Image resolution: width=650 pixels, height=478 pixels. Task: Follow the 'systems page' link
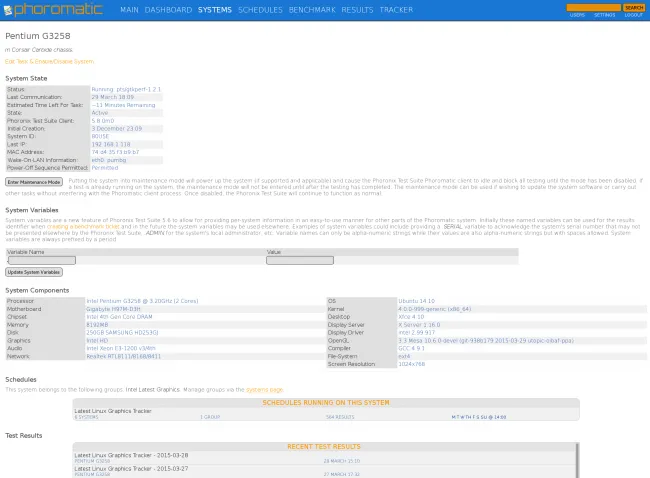(x=264, y=390)
